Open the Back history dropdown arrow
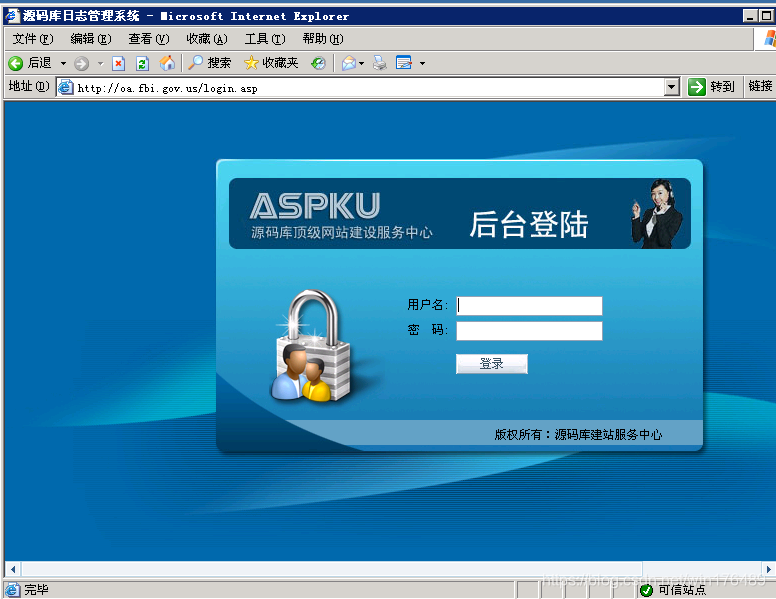 click(63, 63)
